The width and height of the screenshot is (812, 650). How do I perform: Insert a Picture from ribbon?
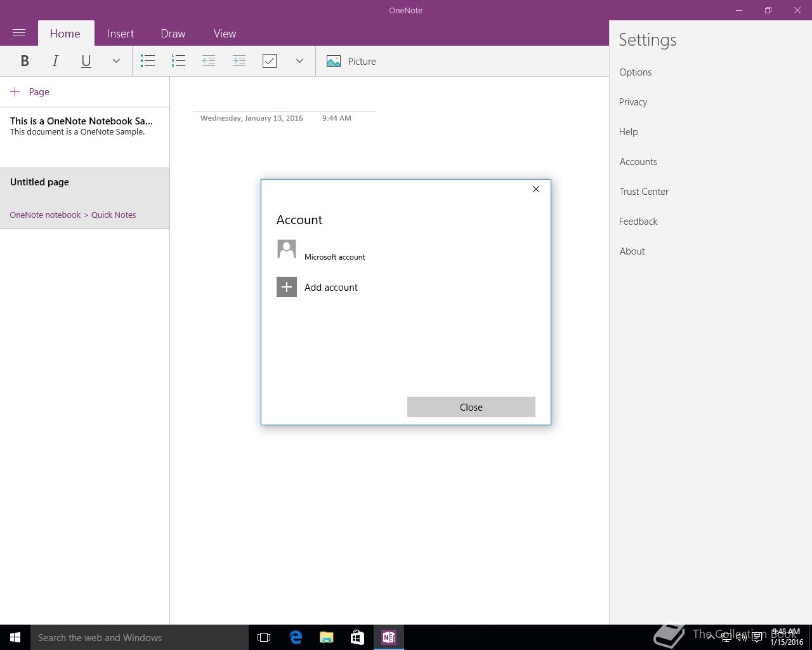(351, 61)
